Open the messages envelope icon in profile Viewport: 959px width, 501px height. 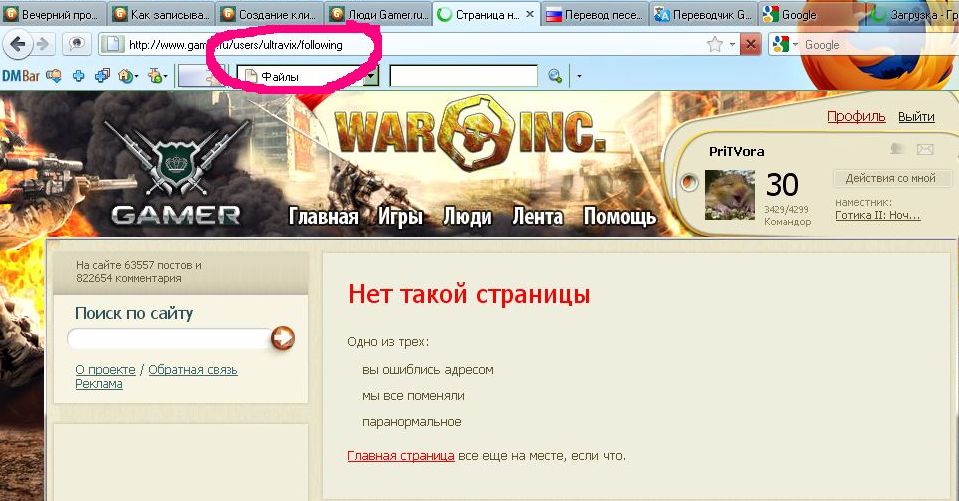[925, 149]
